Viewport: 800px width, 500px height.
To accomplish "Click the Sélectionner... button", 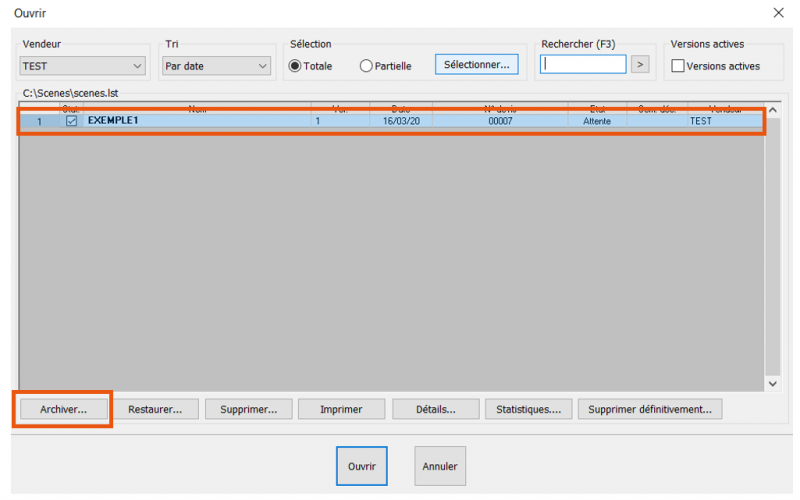I will pos(477,65).
